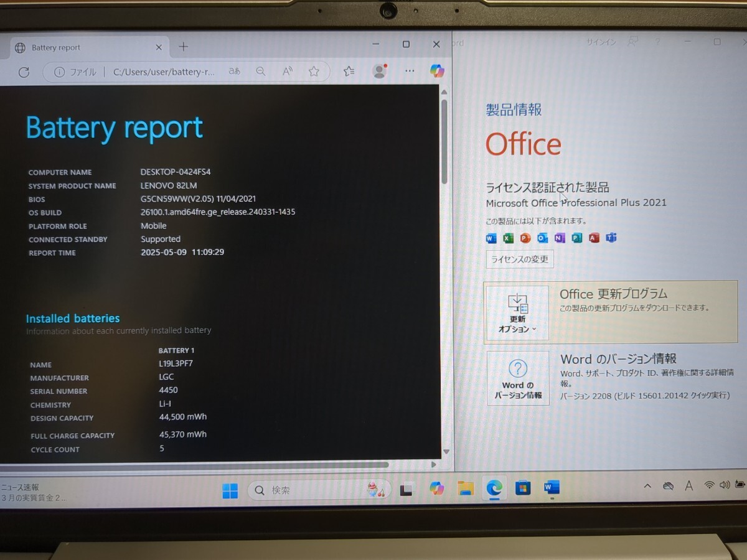The height and width of the screenshot is (560, 747).
Task: Click the Edge horizontal scrollbar right arrow
Action: [434, 465]
